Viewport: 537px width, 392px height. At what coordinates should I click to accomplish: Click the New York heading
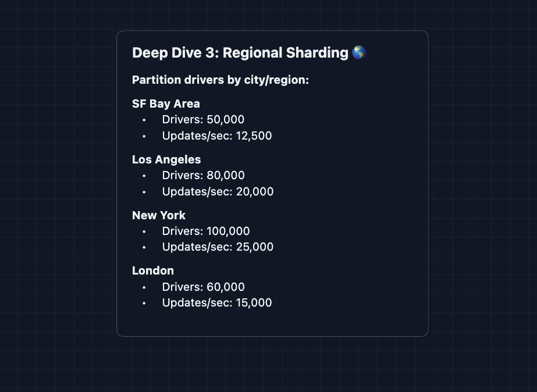[159, 215]
